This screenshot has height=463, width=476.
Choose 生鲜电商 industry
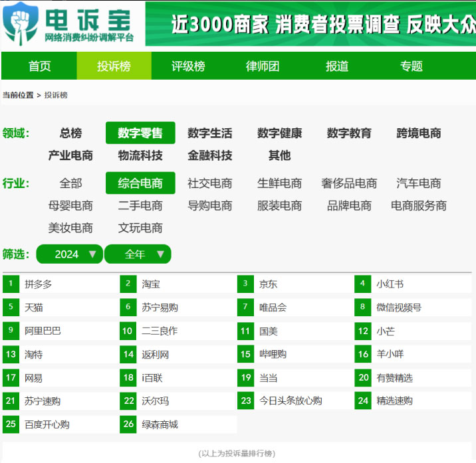point(280,183)
